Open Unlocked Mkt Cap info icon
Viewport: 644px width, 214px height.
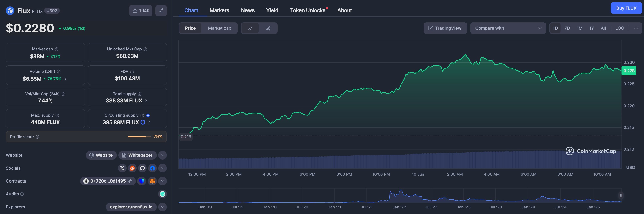145,49
